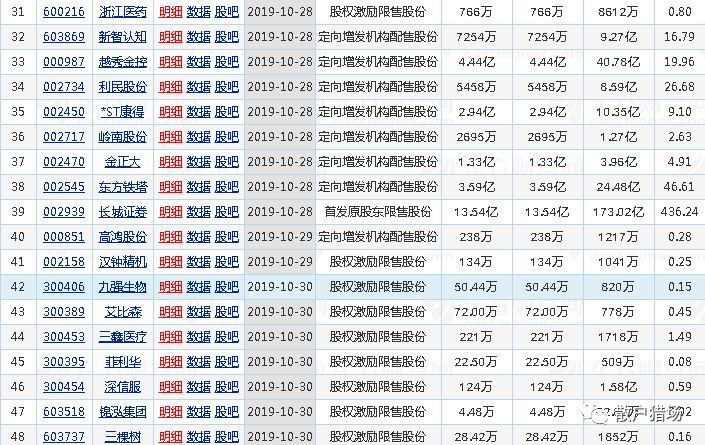
Task: Open 数据 link for 三鑫医疗
Action: [x=198, y=337]
